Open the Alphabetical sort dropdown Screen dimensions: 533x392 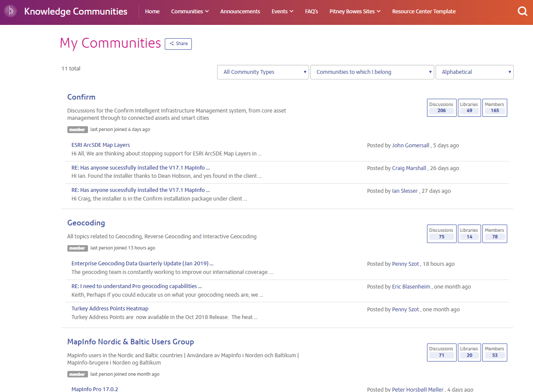[x=475, y=72]
